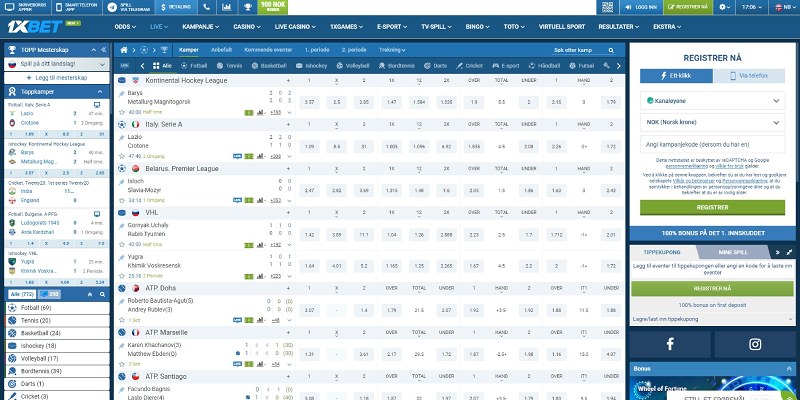Select the 1. periode tab
Screen dimensions: 800x400
click(317, 50)
